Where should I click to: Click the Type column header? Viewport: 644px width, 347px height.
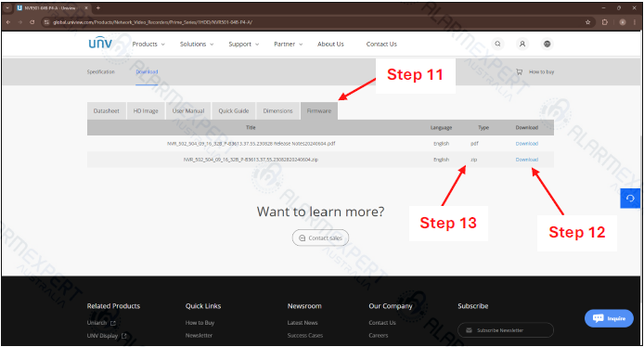point(483,128)
